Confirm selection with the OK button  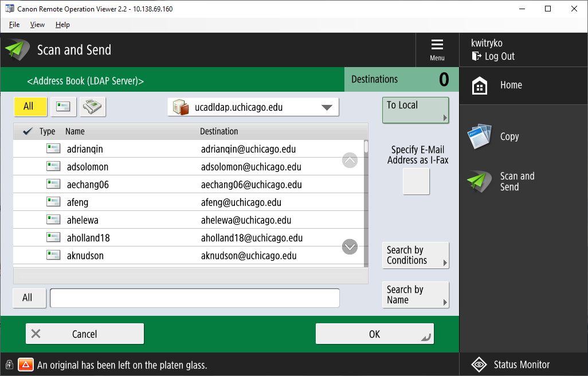(x=374, y=333)
